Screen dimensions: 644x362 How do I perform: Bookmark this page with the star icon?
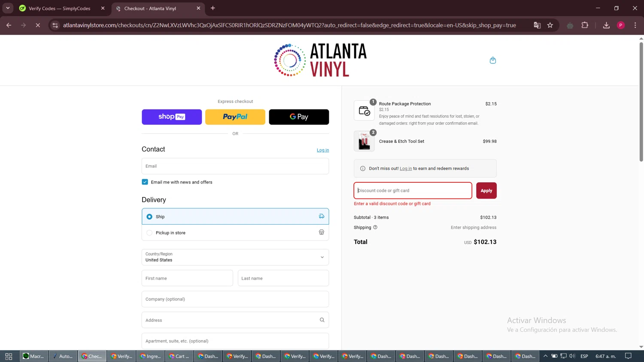pos(550,25)
